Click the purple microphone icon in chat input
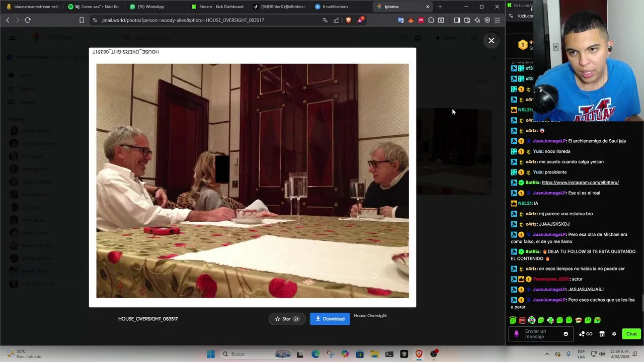 point(516,334)
